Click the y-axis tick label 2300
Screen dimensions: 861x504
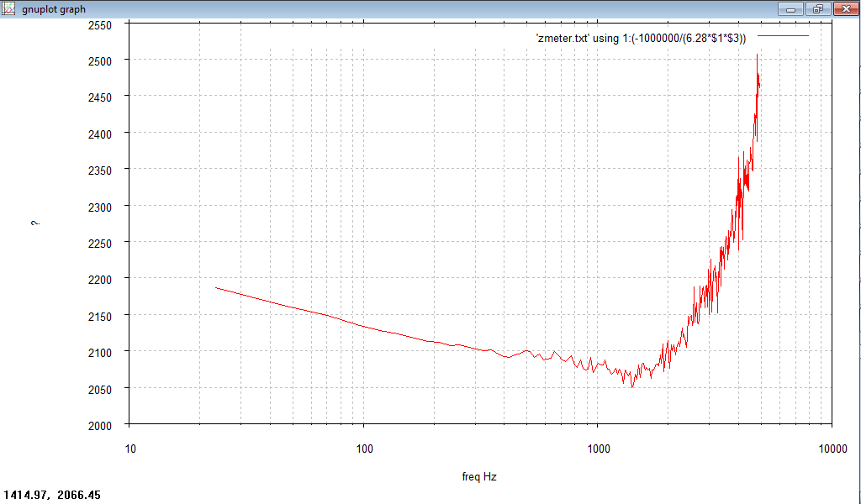coord(100,207)
